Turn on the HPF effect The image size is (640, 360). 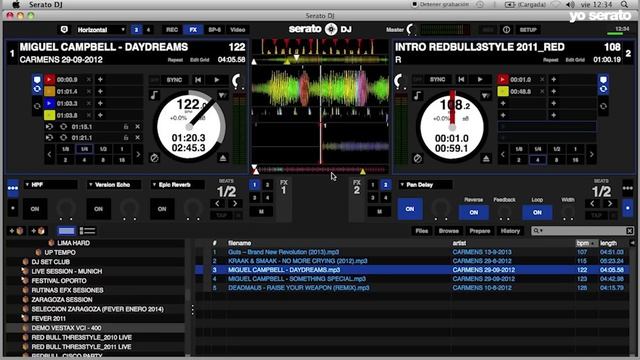click(x=35, y=209)
